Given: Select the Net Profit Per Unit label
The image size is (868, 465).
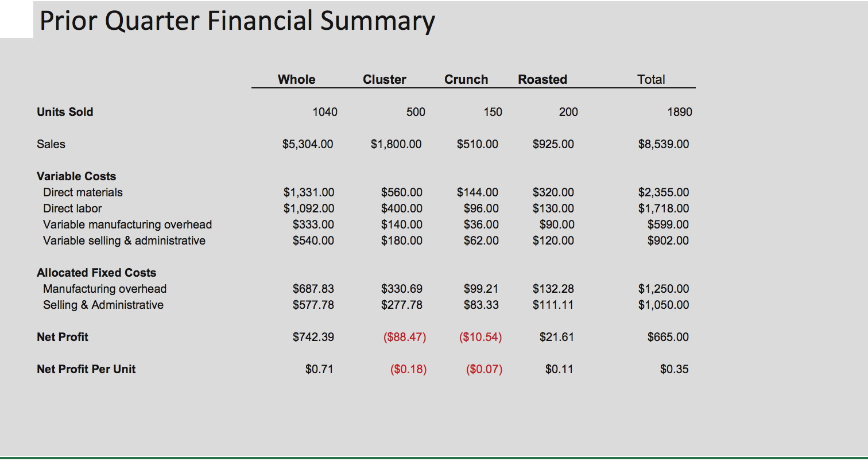Looking at the screenshot, I should (x=86, y=369).
